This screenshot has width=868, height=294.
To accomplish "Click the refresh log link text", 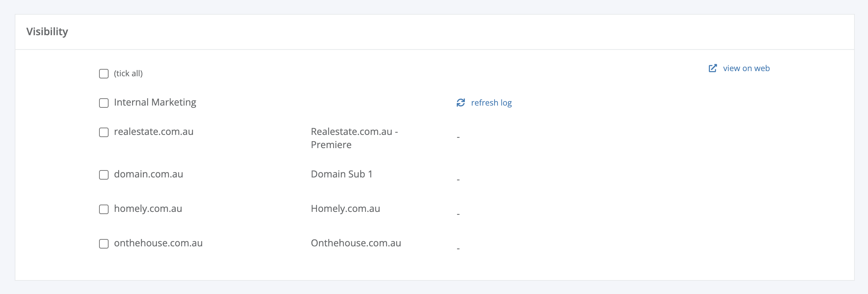I will tap(491, 103).
